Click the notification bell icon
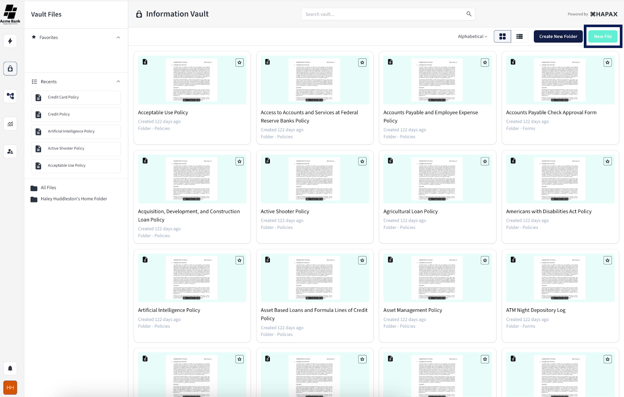This screenshot has width=624, height=397. (10, 368)
